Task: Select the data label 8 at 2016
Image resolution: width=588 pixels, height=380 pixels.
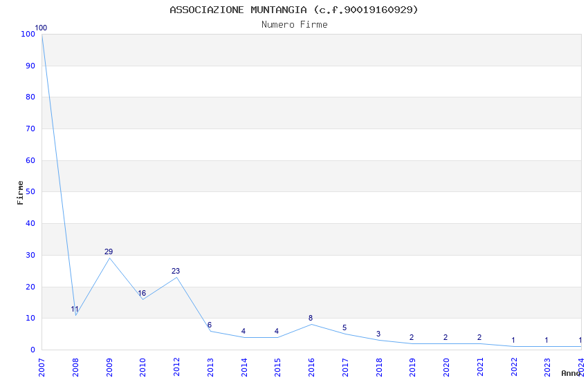Action: click(311, 318)
